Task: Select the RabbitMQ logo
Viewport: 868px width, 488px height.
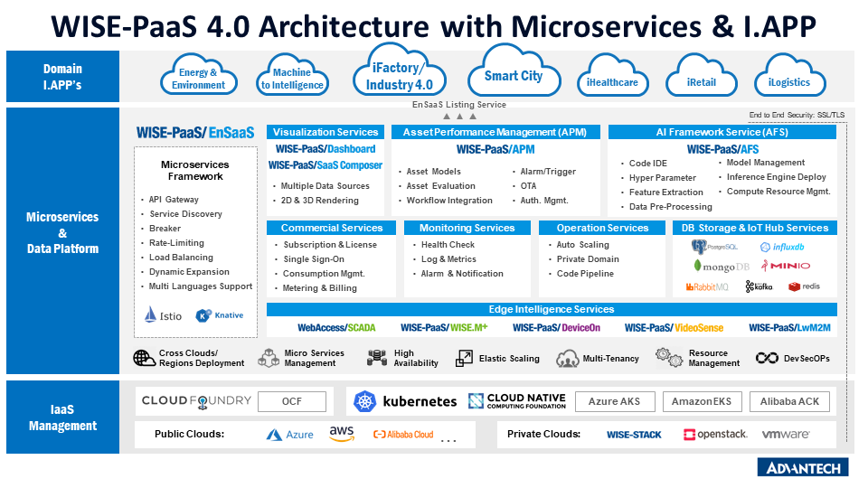Action: 707,286
